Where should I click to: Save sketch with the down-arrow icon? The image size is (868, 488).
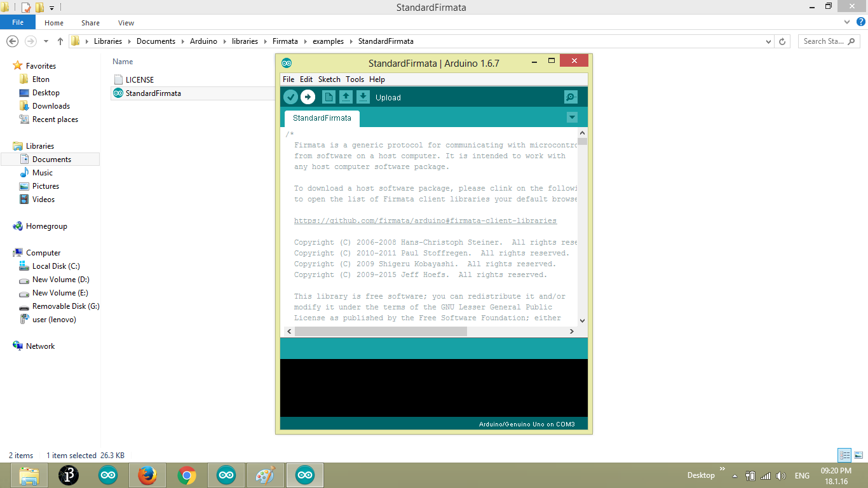[363, 97]
